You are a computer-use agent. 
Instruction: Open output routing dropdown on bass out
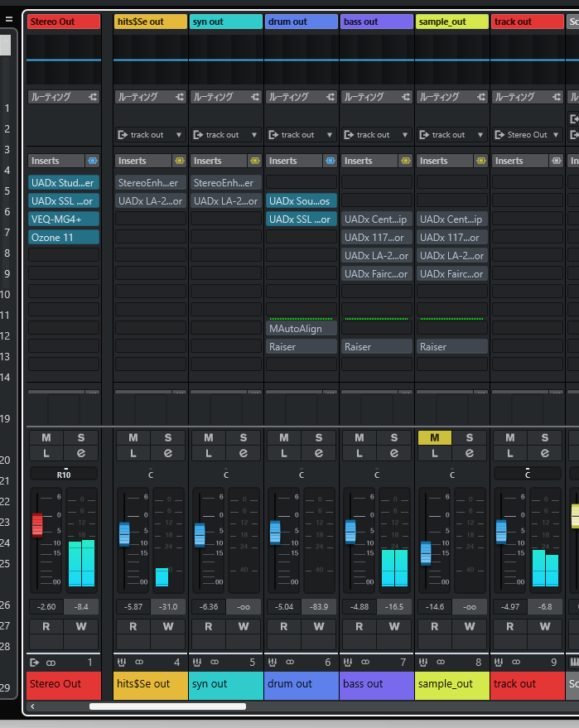pyautogui.click(x=377, y=134)
